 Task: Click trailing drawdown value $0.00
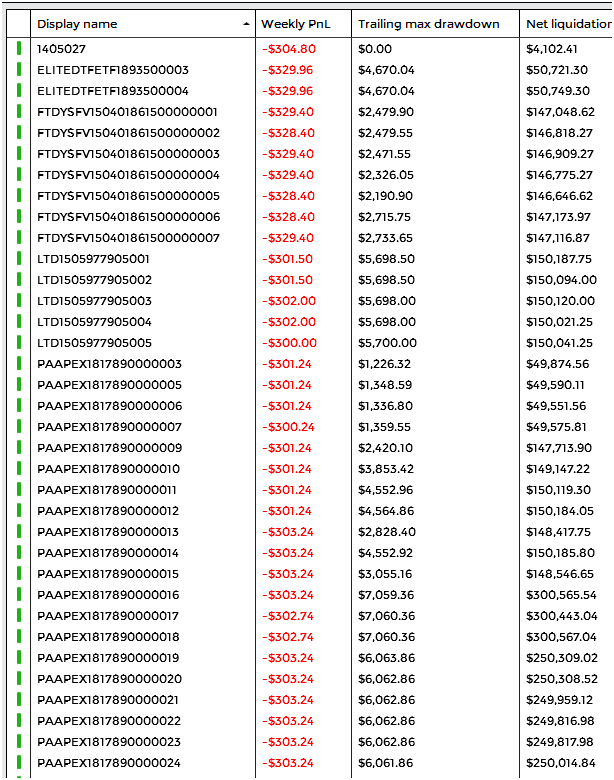tap(375, 49)
